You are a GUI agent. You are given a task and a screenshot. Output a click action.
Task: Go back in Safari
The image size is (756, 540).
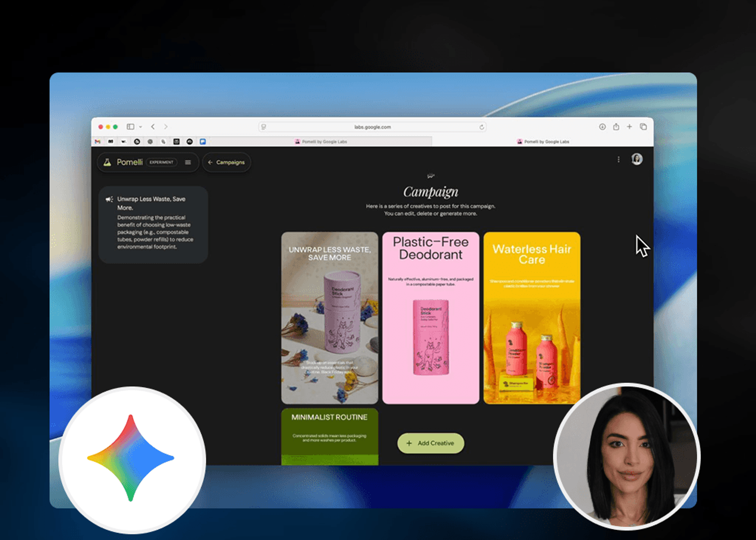coord(153,127)
